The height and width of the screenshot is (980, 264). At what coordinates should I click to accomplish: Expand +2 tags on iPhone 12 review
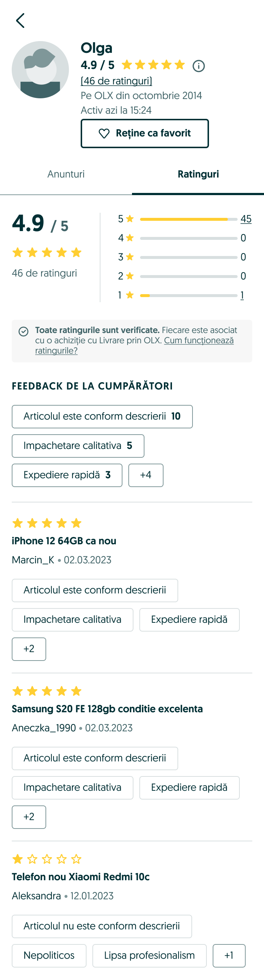coord(29,649)
